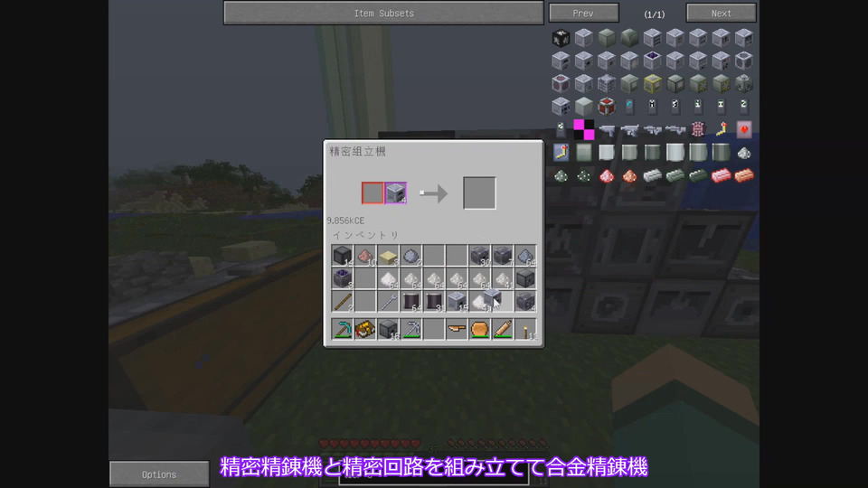Choose the cyan-marked card in the item panel

click(x=629, y=105)
